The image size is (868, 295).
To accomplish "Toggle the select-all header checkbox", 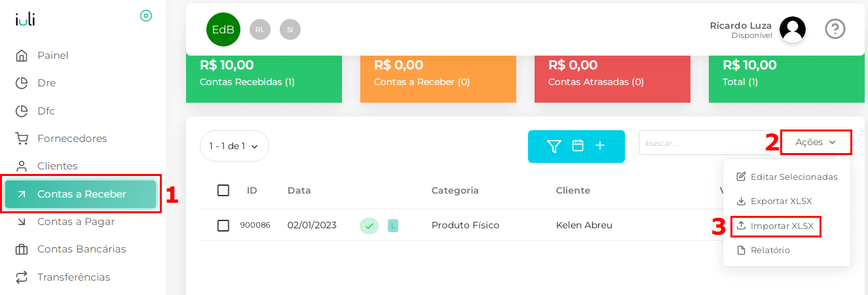I will coord(223,190).
